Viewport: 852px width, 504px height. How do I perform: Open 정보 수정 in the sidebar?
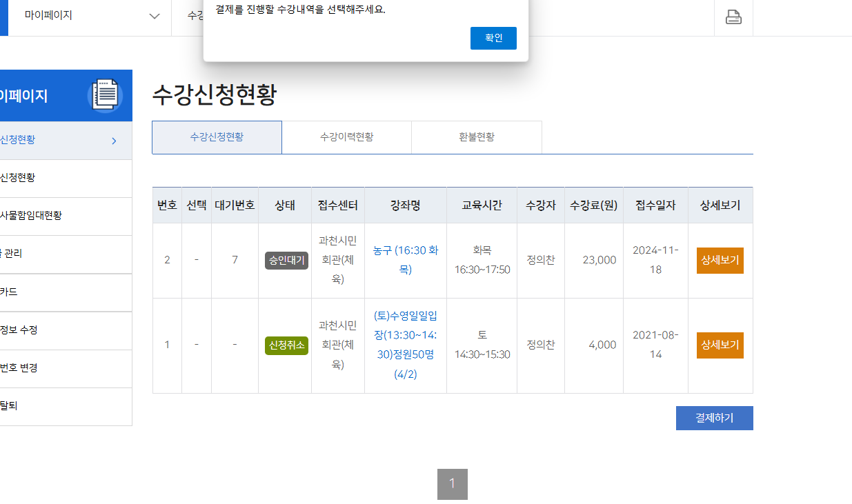tap(19, 330)
